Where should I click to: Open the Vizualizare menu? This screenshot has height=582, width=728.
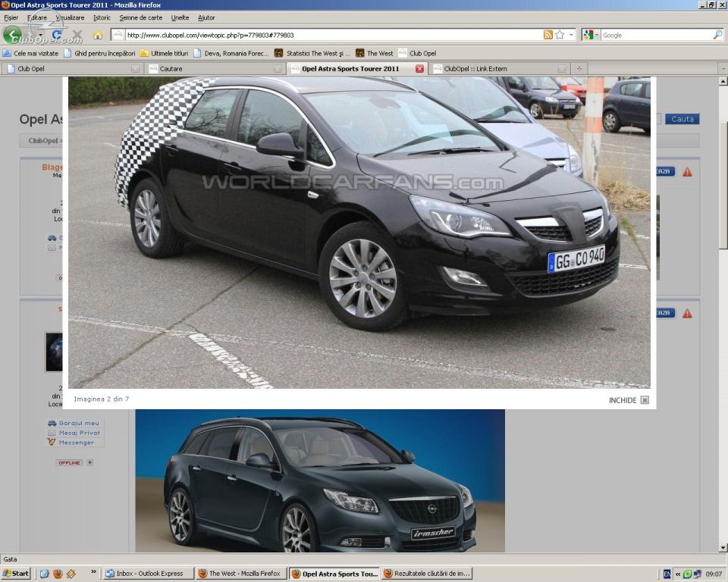[70, 17]
